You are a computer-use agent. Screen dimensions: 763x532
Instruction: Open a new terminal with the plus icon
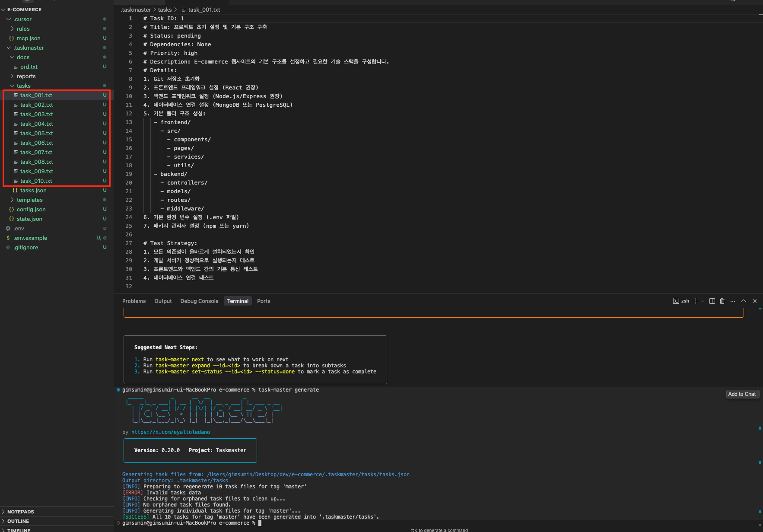coord(695,301)
